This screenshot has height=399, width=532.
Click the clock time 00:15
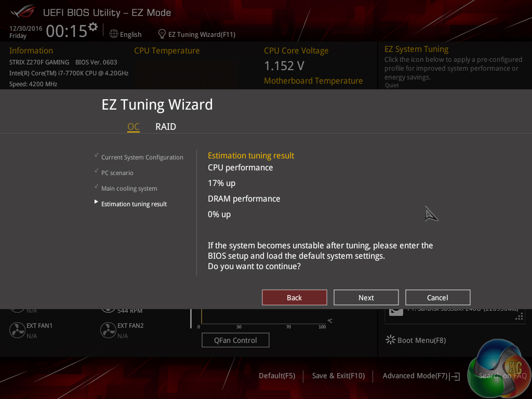click(x=66, y=31)
